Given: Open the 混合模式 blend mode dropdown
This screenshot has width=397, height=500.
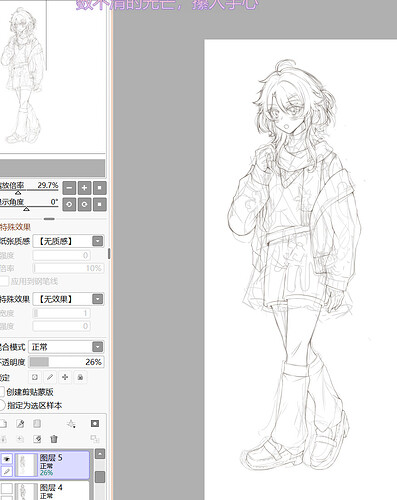Looking at the screenshot, I should coord(66,347).
